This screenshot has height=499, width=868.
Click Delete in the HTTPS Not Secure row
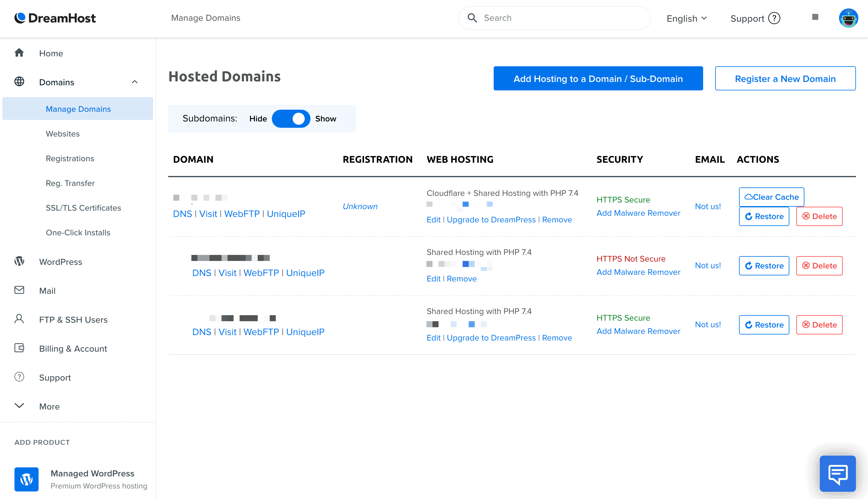819,265
